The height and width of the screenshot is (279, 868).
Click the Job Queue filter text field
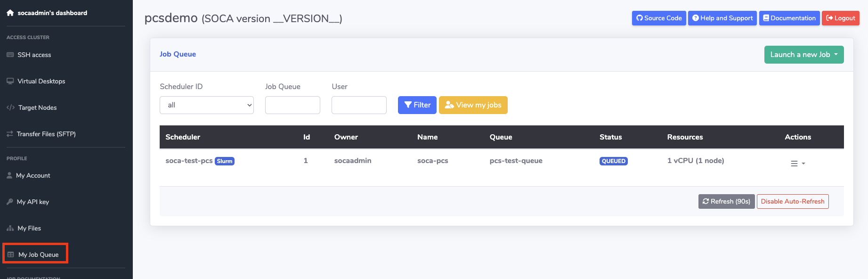click(x=292, y=105)
